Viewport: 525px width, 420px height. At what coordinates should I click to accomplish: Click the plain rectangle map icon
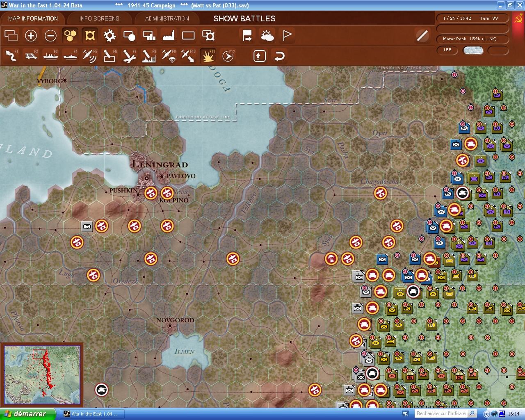click(188, 36)
